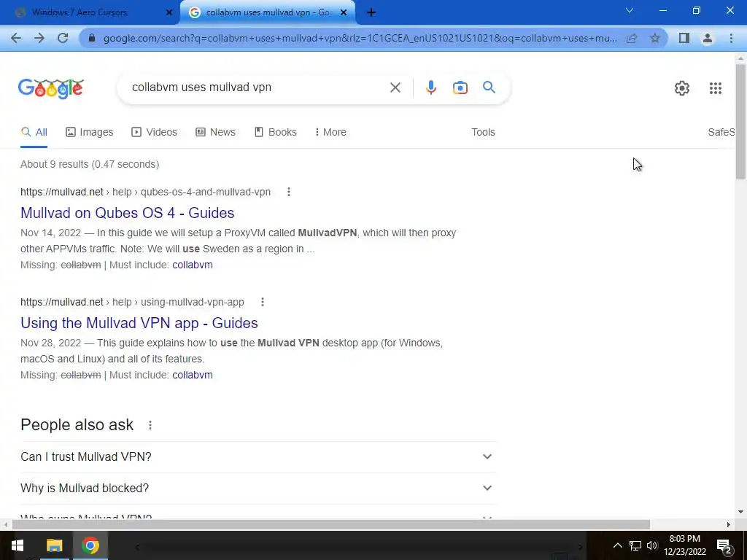
Task: Close the Windows 7 Aero Cursors tab
Action: tap(169, 12)
